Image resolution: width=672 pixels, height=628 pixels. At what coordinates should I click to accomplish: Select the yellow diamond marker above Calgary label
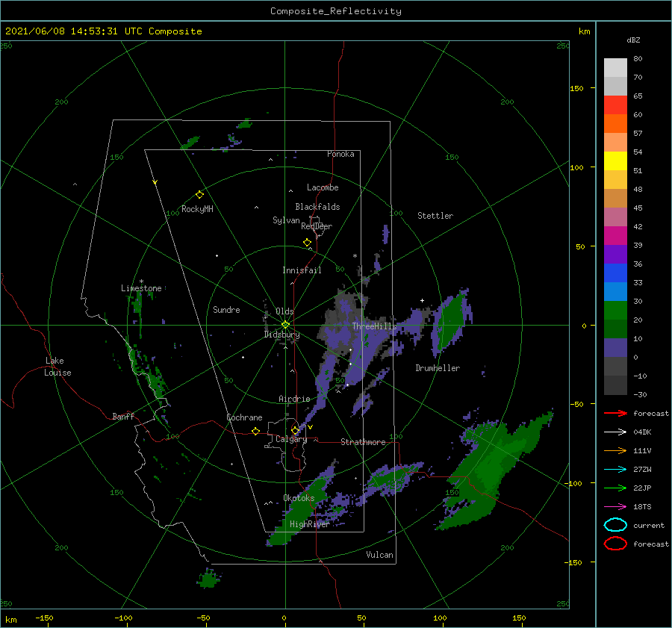(295, 430)
